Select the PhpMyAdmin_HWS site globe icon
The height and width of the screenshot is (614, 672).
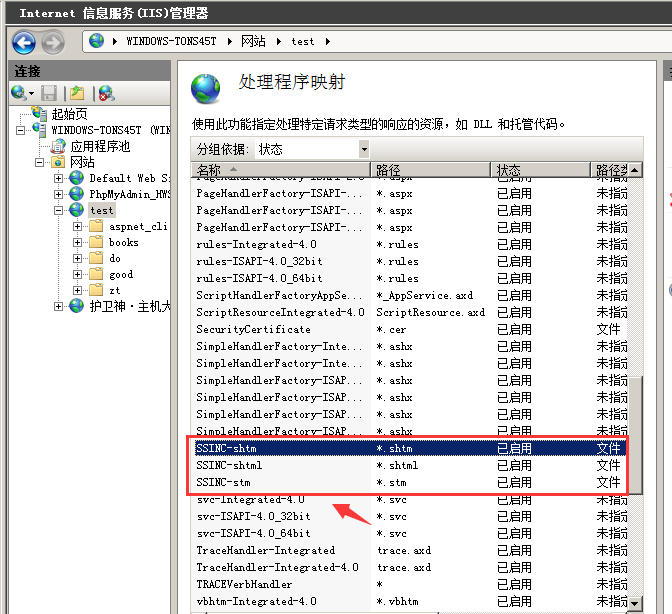76,194
